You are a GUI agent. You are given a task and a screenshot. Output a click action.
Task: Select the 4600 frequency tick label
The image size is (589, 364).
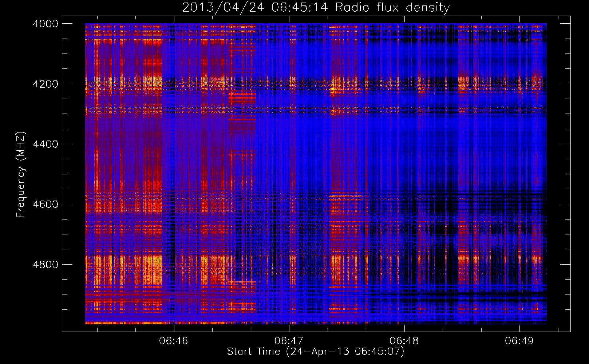(46, 204)
